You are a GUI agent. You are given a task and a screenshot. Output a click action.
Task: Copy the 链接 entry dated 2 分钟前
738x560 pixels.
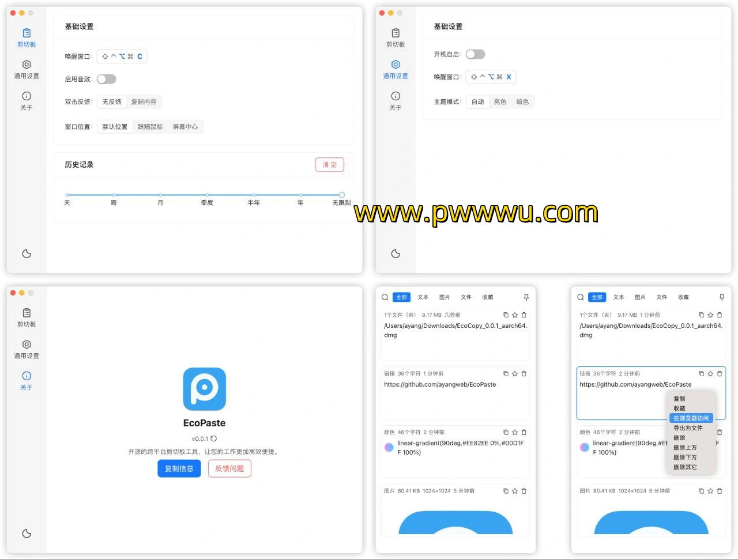[701, 374]
